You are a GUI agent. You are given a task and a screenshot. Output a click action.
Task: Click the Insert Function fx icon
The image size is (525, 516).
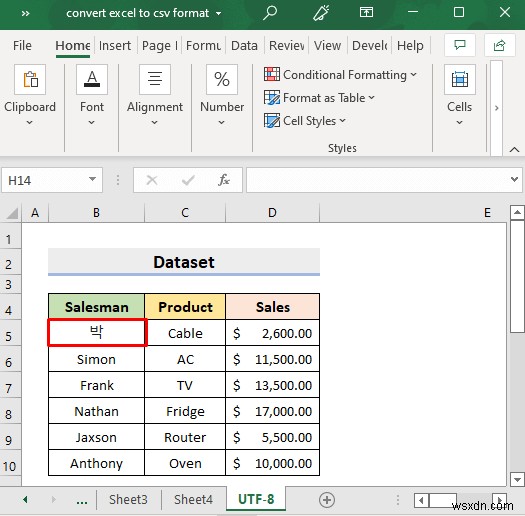(x=223, y=180)
